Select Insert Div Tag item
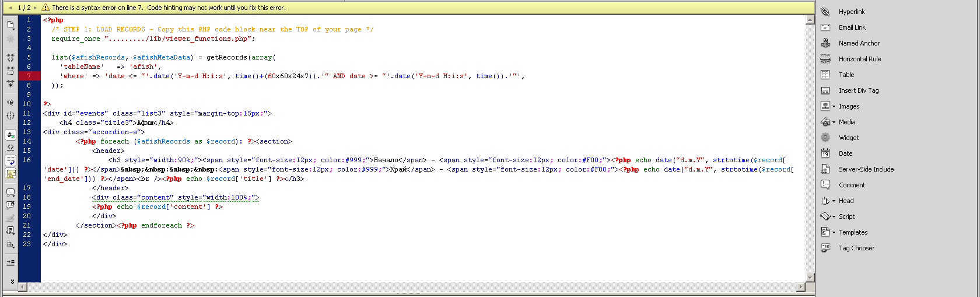 tap(858, 90)
